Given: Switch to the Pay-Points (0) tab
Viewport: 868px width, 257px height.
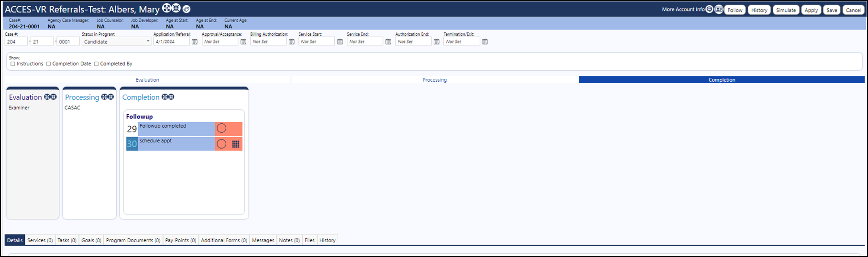Looking at the screenshot, I should click(x=181, y=240).
